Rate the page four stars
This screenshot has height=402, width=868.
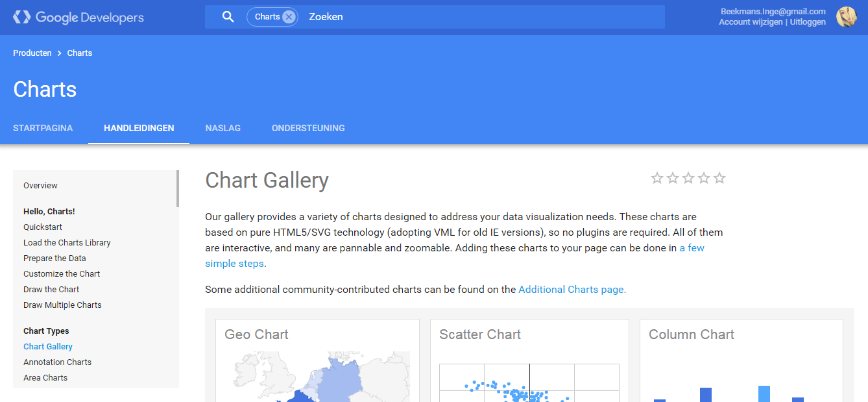[704, 178]
